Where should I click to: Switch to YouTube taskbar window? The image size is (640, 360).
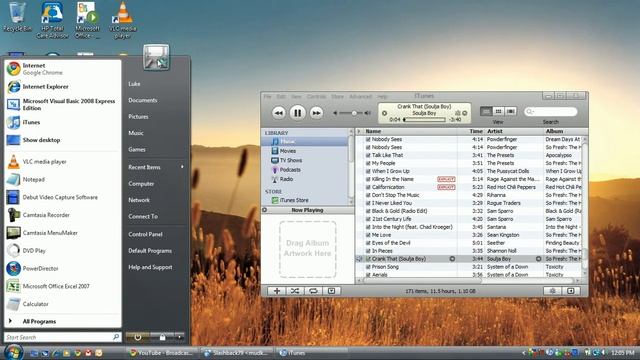click(162, 353)
